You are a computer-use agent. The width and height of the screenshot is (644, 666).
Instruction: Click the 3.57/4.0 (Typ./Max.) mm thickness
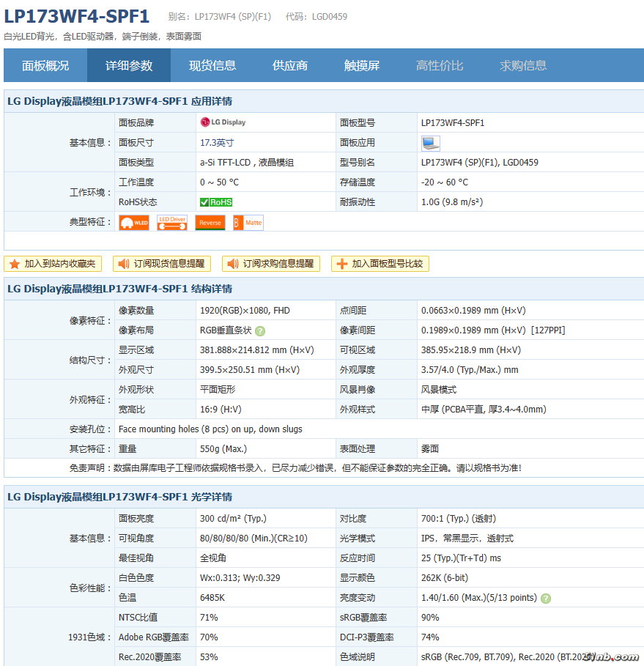pyautogui.click(x=470, y=370)
